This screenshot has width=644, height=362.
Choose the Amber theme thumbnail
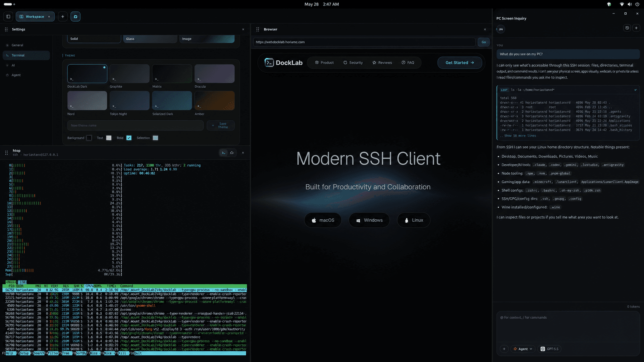[x=215, y=101]
